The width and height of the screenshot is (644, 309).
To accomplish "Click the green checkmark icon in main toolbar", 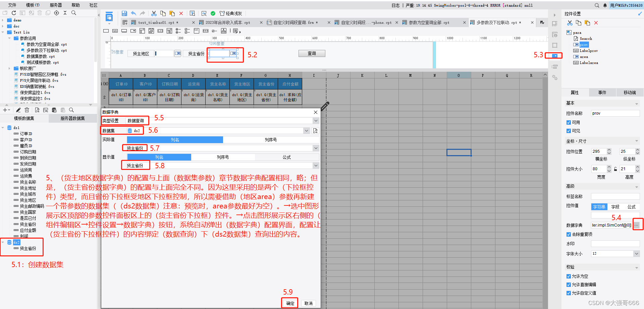I will click(x=213, y=13).
